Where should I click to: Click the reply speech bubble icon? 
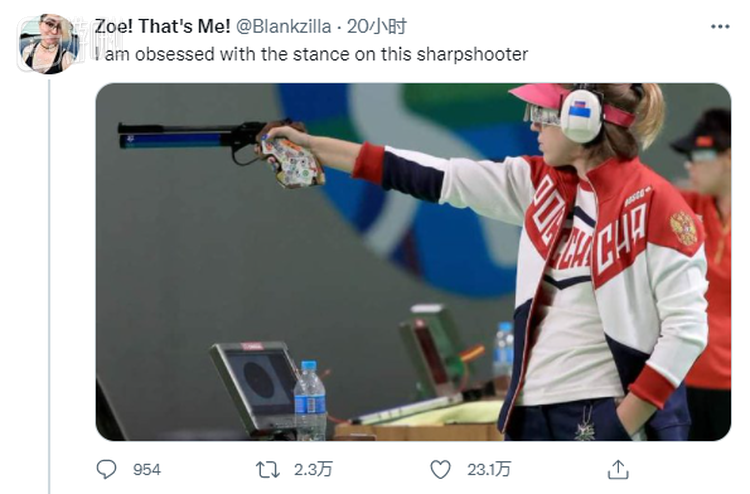[x=106, y=469]
